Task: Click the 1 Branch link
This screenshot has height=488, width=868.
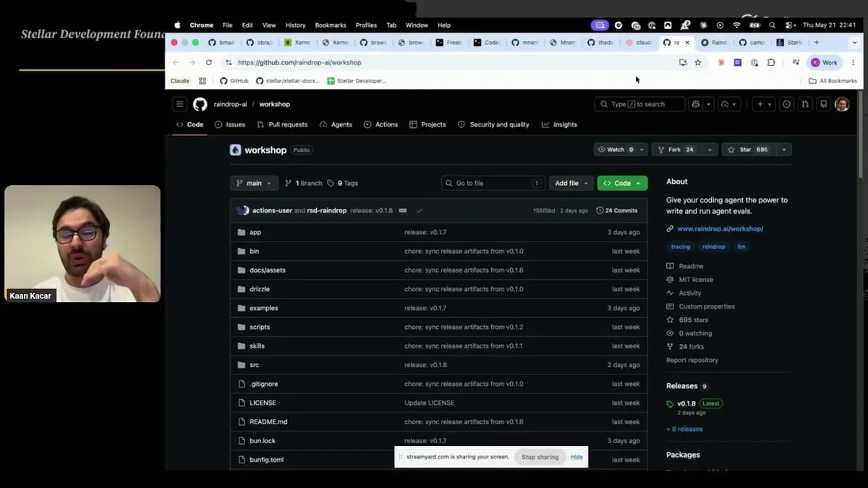Action: 303,184
